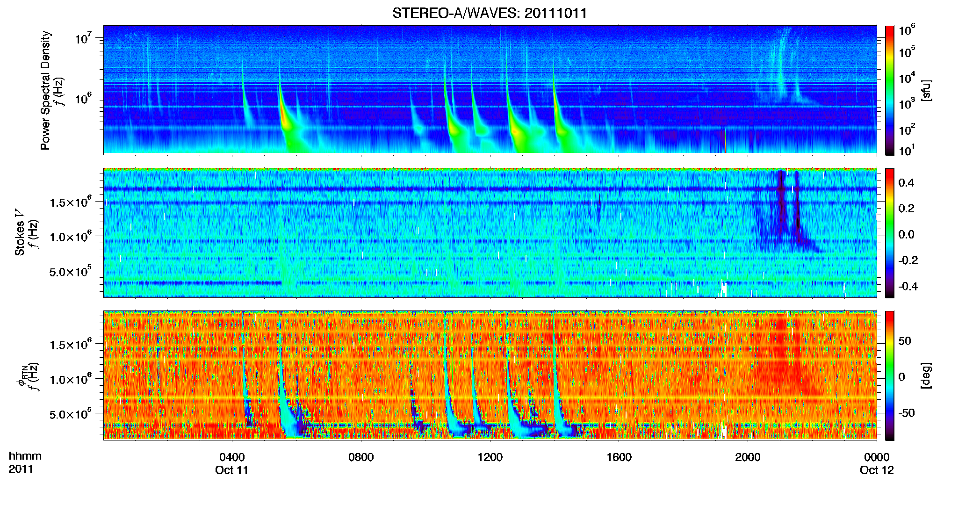Click the "hhmm" time format label
Image resolution: width=980 pixels, height=505 pixels.
click(x=25, y=456)
